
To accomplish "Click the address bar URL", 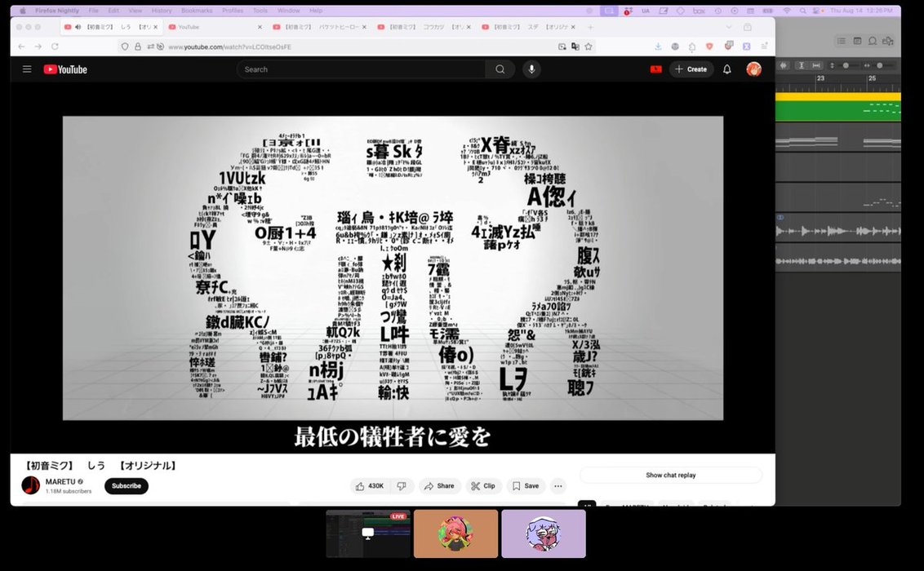I will click(230, 47).
